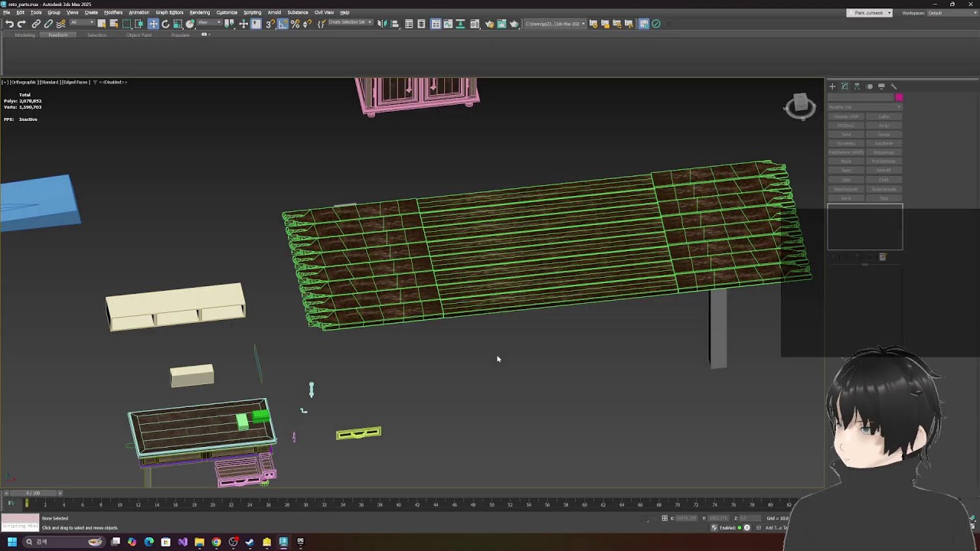Toggle the 3D Snaps button

click(270, 24)
